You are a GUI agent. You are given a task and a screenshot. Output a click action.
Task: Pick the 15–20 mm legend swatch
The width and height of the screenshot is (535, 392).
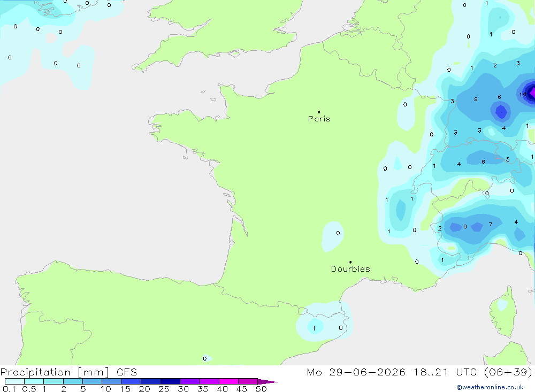[x=132, y=381]
